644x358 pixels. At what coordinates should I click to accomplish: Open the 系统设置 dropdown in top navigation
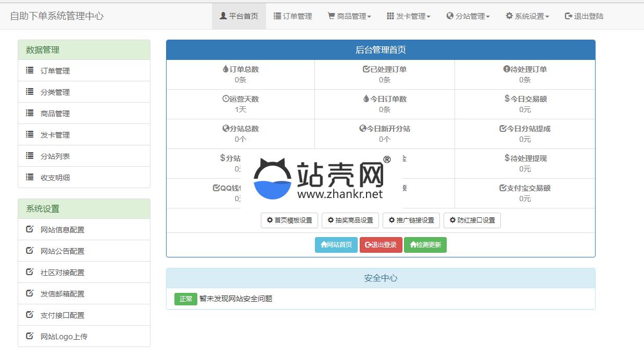[527, 16]
